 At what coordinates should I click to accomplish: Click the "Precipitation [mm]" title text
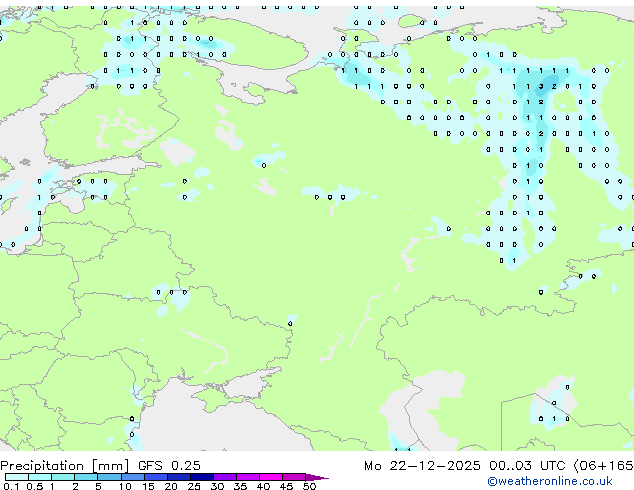[65, 466]
